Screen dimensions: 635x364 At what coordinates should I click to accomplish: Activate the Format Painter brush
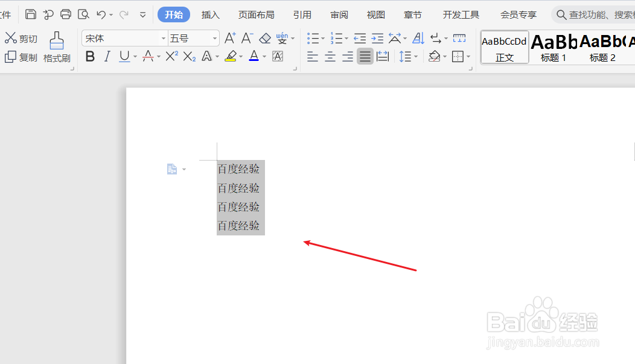(57, 47)
